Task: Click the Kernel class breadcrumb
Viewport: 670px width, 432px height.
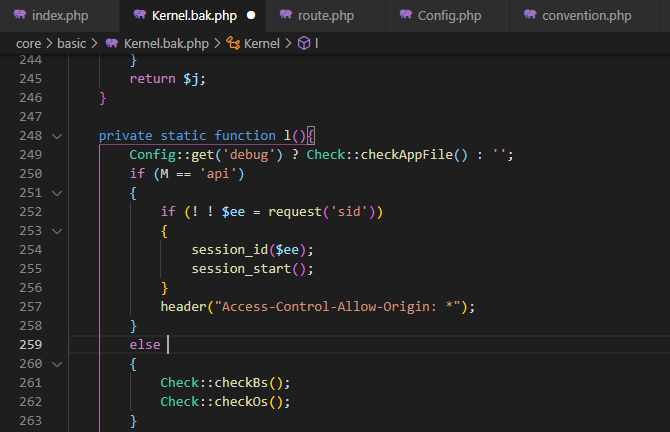Action: click(x=262, y=44)
